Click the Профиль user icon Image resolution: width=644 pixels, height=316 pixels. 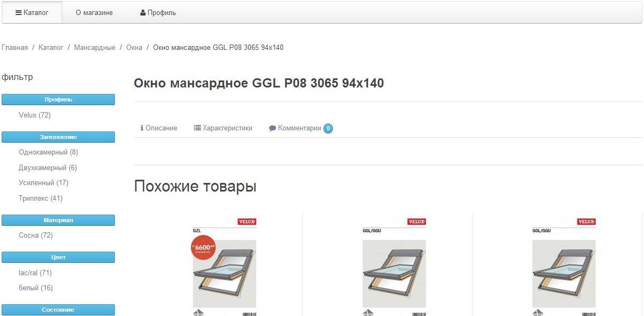143,13
